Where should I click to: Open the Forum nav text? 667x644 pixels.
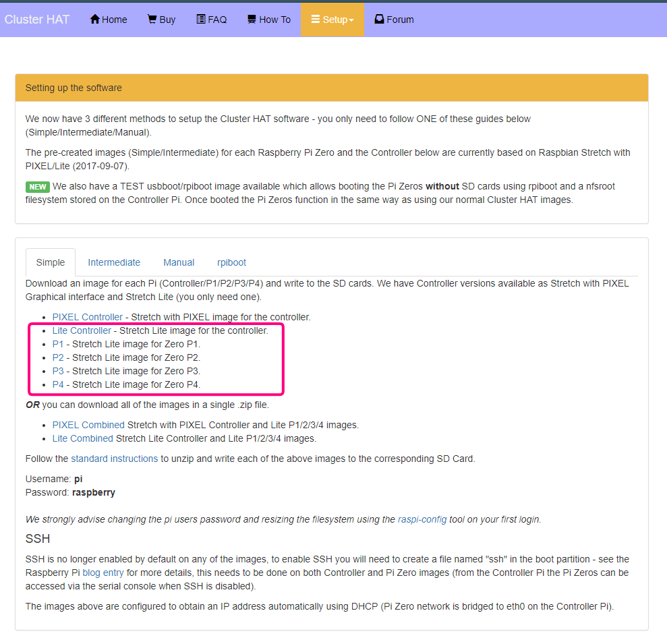pyautogui.click(x=401, y=20)
